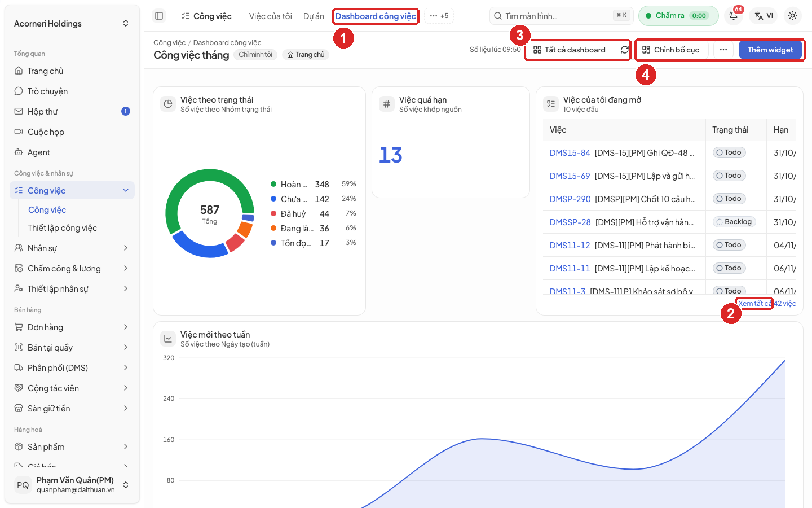The height and width of the screenshot is (508, 812).
Task: Toggle the sidebar panel icon
Action: (x=159, y=16)
